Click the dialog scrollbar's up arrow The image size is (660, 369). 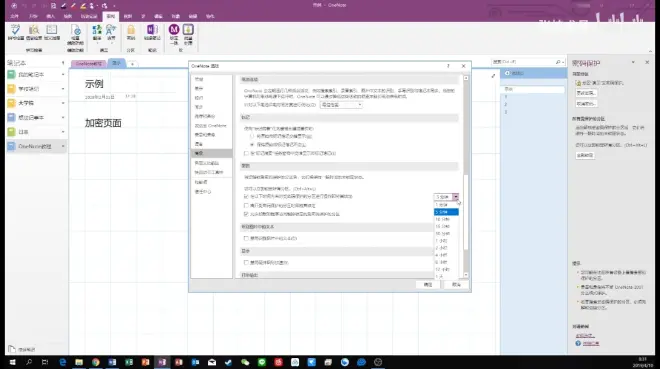click(x=466, y=78)
